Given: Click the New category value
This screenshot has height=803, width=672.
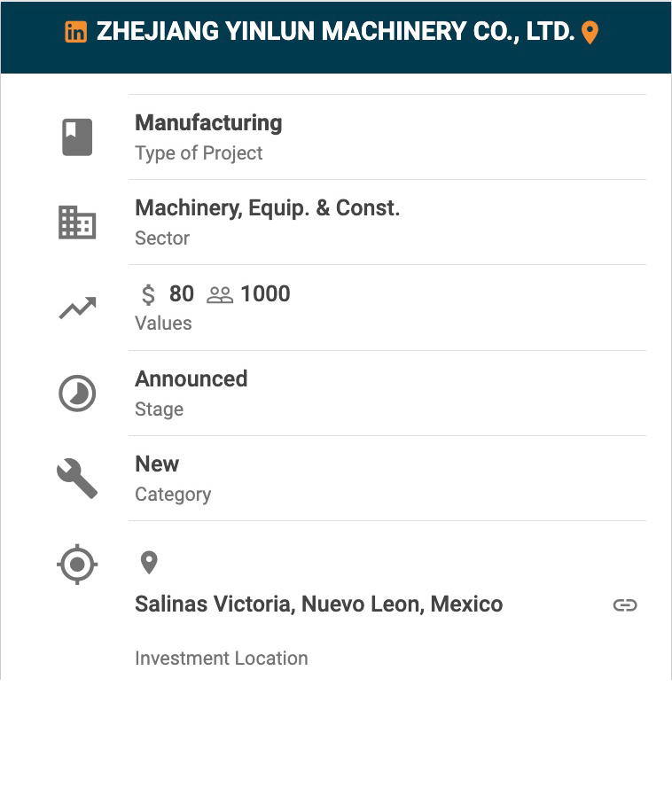Looking at the screenshot, I should [x=157, y=464].
